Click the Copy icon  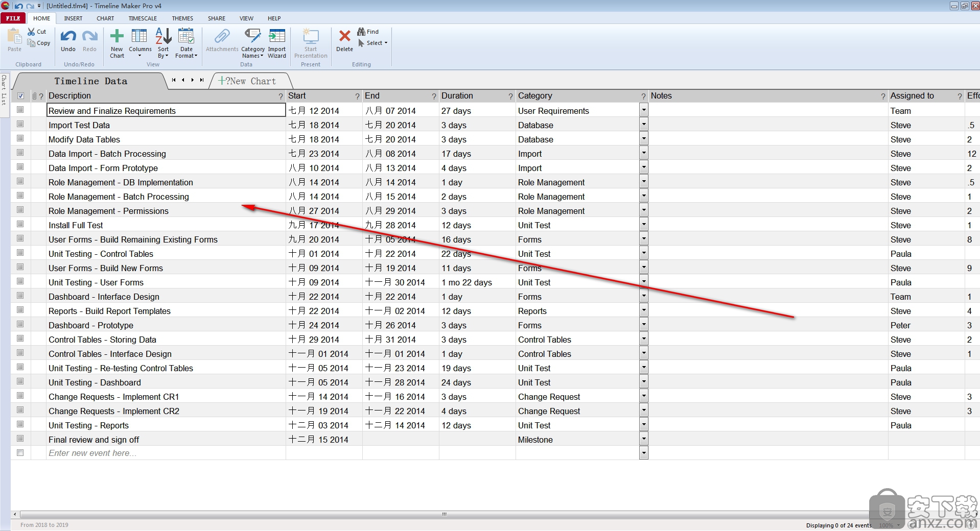[32, 43]
